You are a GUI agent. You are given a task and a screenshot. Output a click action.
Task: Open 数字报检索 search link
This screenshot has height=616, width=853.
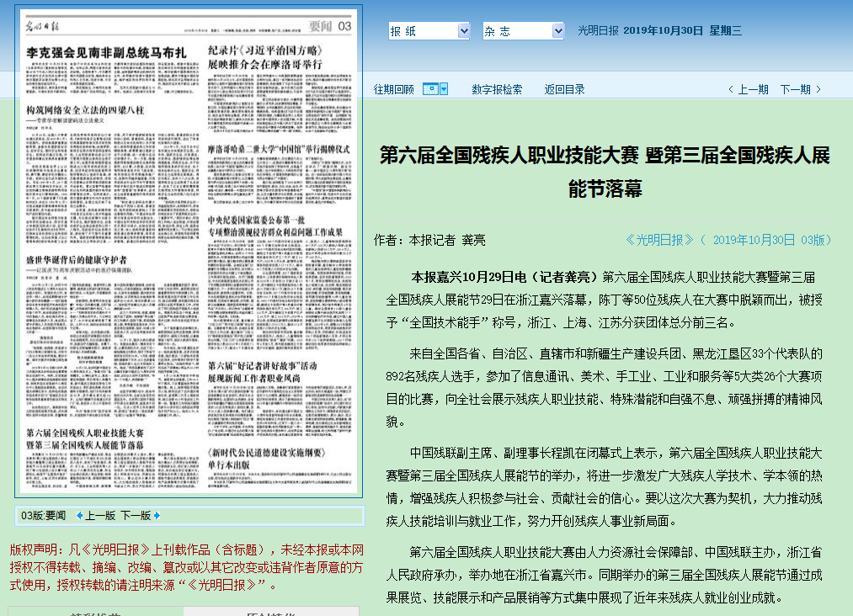click(496, 89)
